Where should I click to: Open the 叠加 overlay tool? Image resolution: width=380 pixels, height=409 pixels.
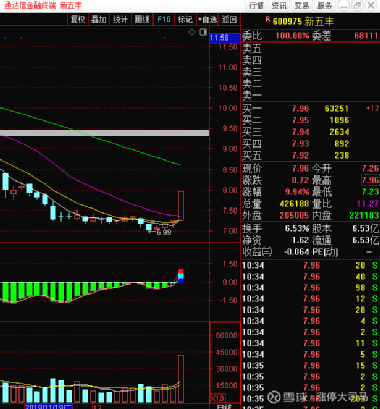[x=99, y=19]
